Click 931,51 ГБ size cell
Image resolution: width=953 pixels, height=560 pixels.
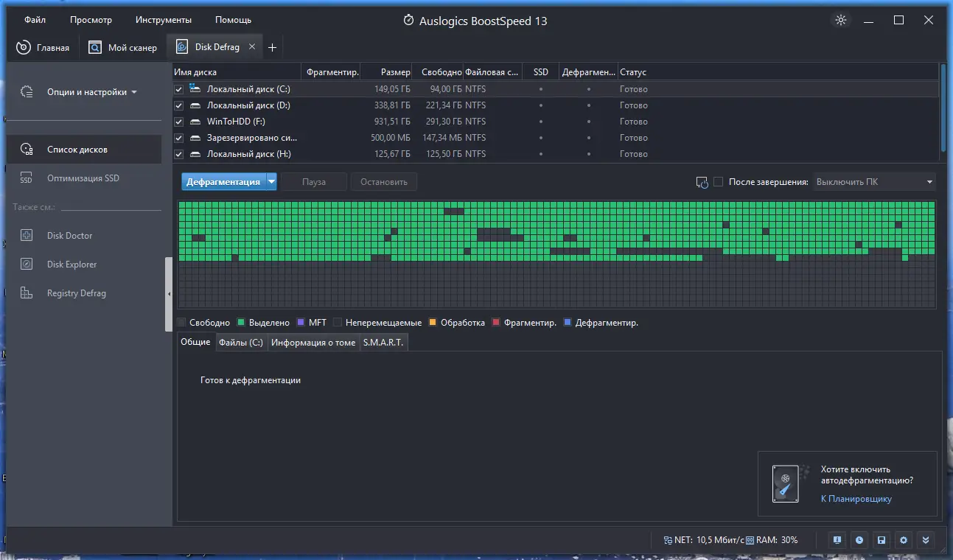[392, 122]
